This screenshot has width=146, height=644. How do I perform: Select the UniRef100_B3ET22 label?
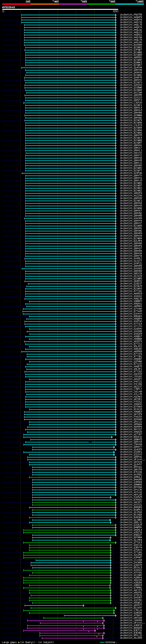coord(131,631)
